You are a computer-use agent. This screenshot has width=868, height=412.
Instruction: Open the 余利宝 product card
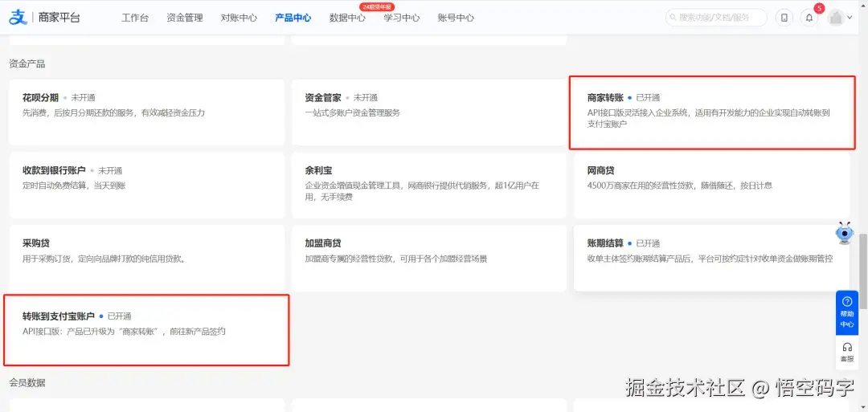(x=429, y=186)
